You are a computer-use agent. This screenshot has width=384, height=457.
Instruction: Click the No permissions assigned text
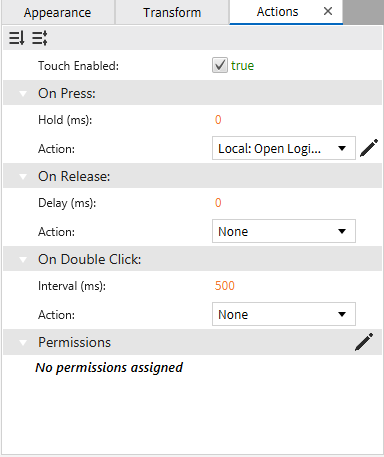[109, 368]
